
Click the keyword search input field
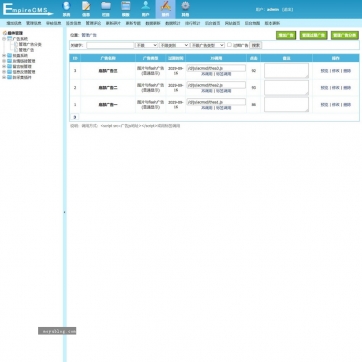coord(110,45)
